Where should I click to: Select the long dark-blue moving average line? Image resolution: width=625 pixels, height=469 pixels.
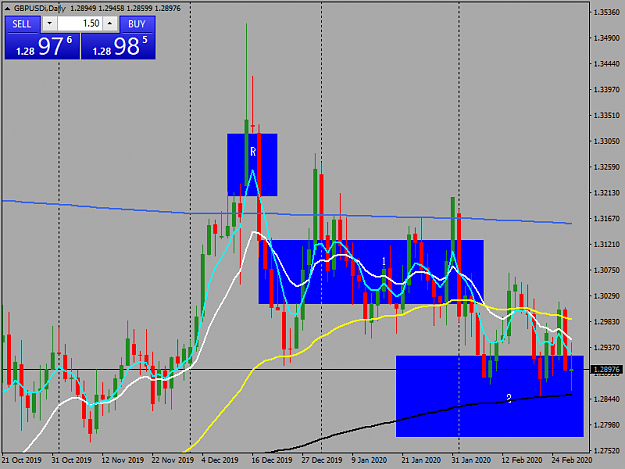[x=287, y=214]
